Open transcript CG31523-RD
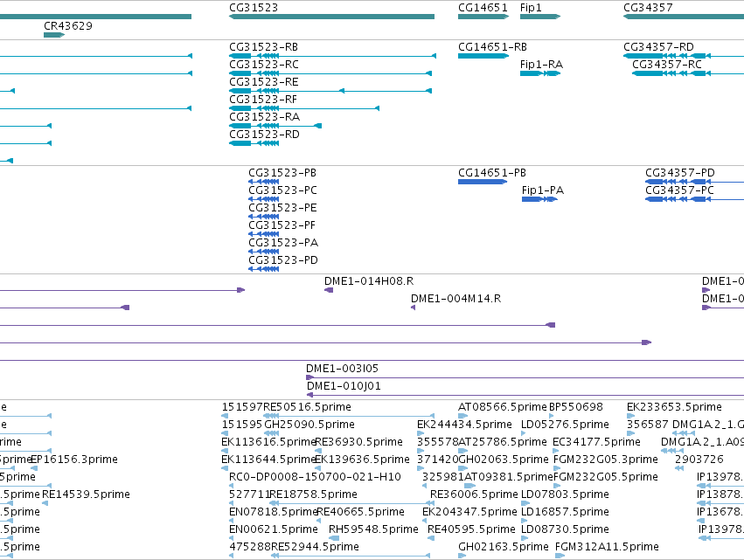The width and height of the screenshot is (744, 560). point(264,135)
